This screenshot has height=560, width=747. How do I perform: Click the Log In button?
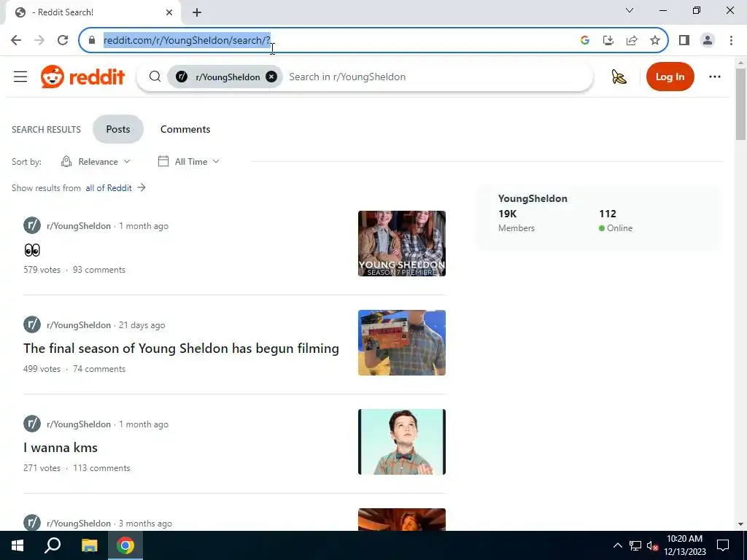670,77
